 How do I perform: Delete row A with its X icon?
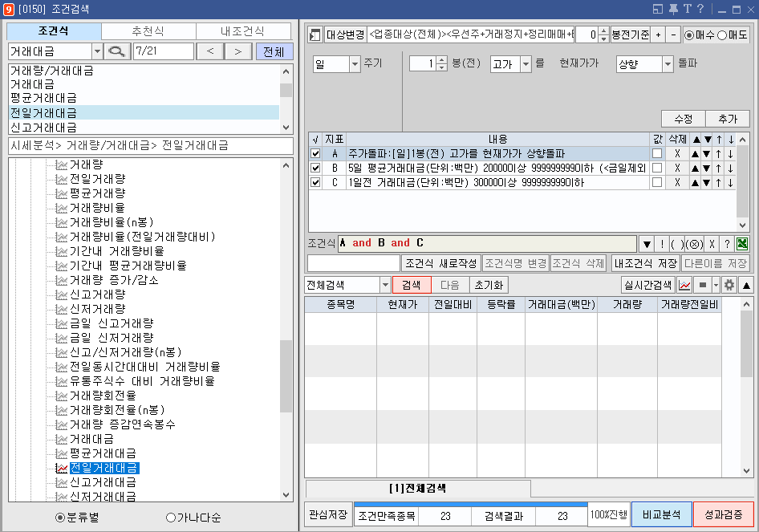coord(677,153)
